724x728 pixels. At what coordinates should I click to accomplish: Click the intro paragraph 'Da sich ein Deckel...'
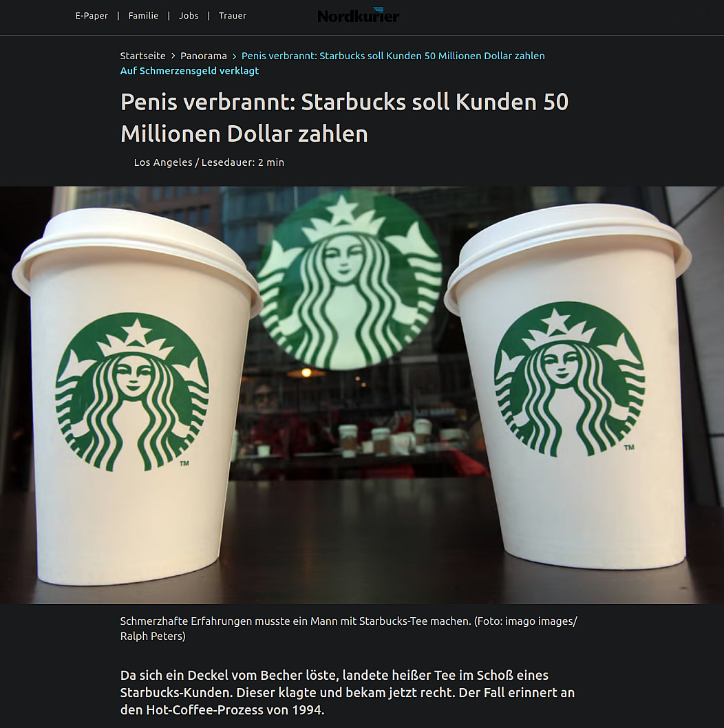coord(348,692)
